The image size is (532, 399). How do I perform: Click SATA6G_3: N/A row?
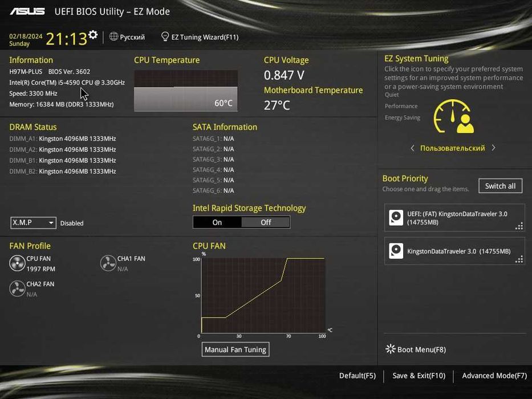(x=213, y=159)
